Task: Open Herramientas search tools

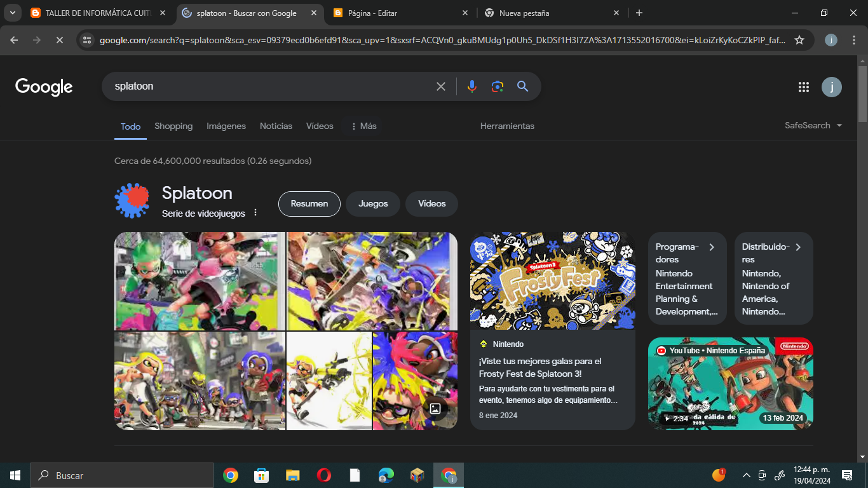Action: [x=507, y=126]
